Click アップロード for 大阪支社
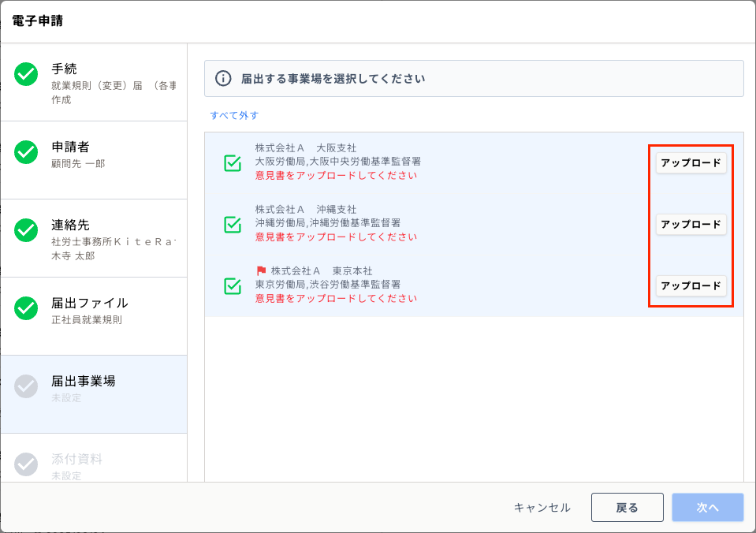 pos(691,163)
